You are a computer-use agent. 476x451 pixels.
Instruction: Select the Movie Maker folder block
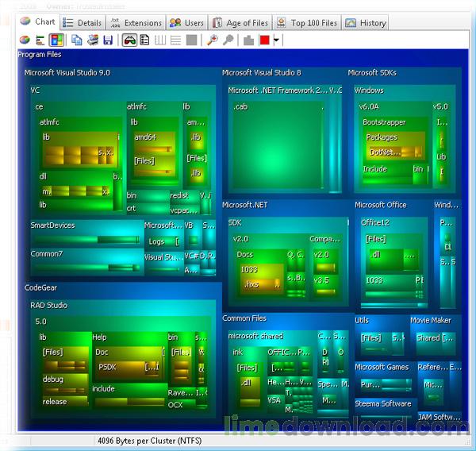[x=430, y=320]
